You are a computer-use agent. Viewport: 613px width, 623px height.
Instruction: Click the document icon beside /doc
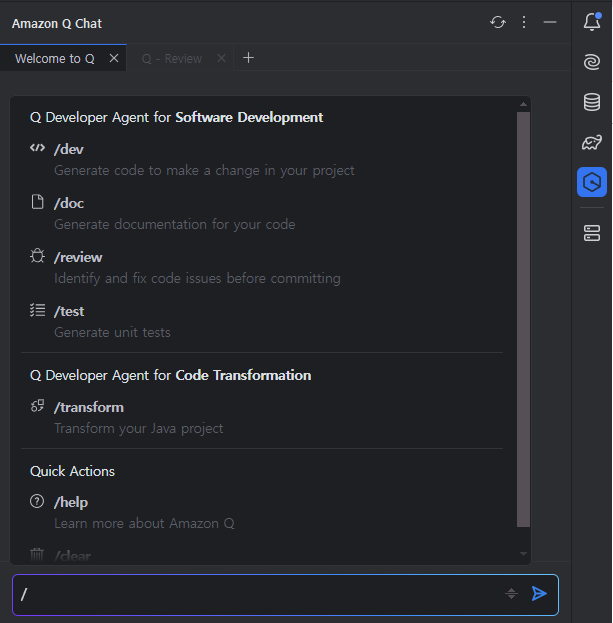(37, 202)
